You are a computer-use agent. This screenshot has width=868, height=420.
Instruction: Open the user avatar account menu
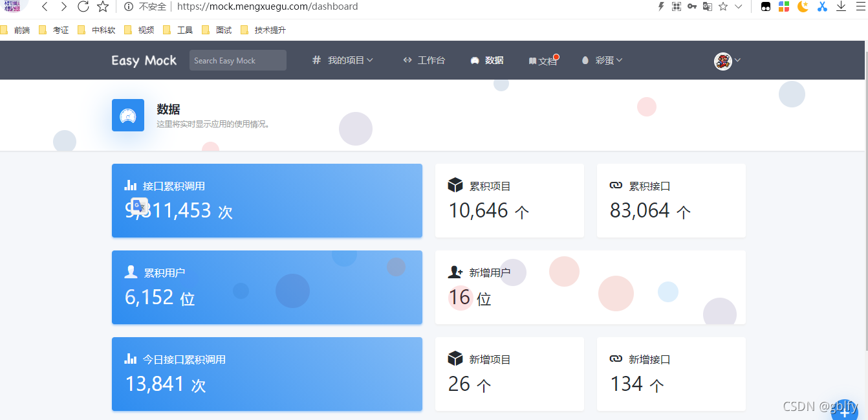click(728, 61)
